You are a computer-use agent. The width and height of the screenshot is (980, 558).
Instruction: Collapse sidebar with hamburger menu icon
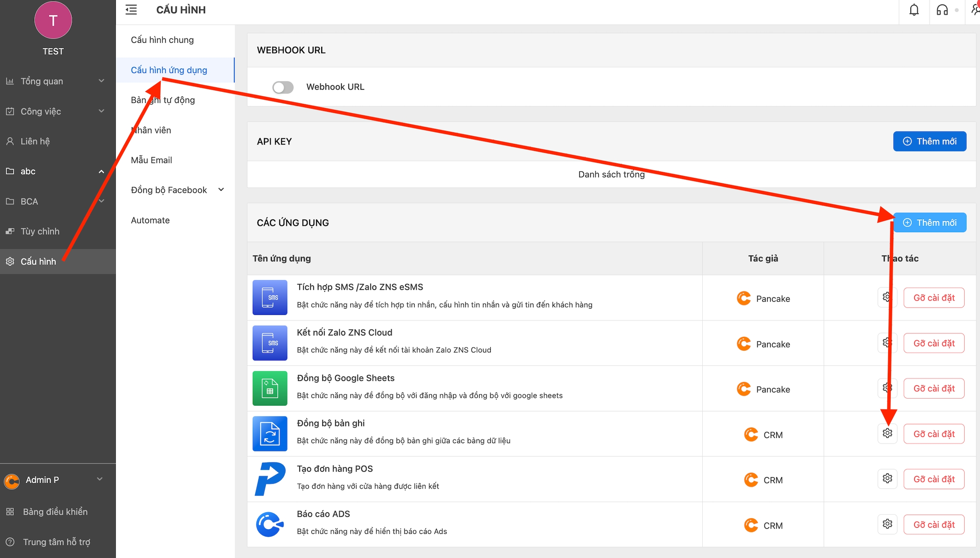pyautogui.click(x=131, y=10)
